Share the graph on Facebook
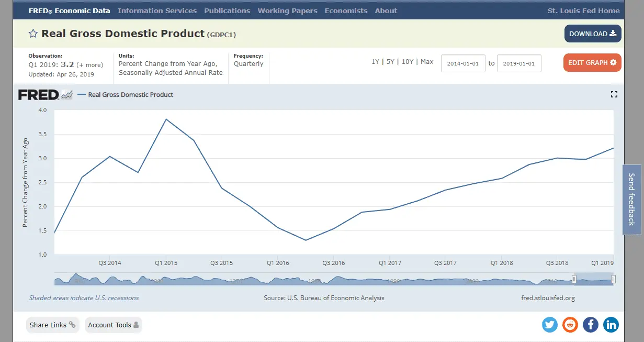Viewport: 644px width, 342px height. click(591, 325)
